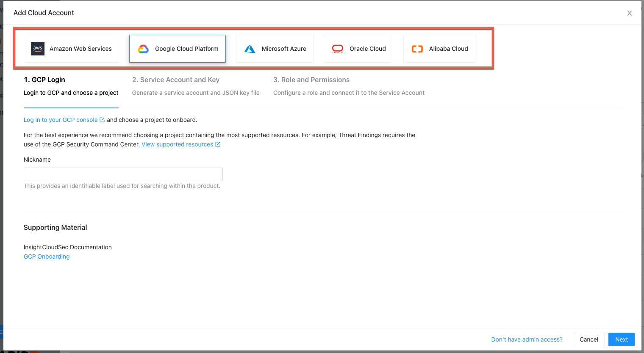The height and width of the screenshot is (353, 644).
Task: Click the AWS logo icon
Action: pos(38,49)
